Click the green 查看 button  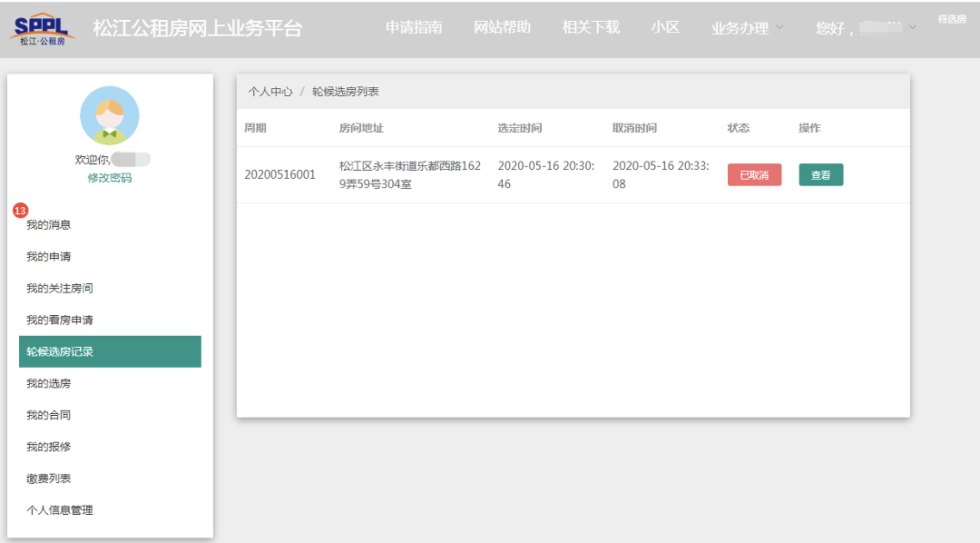pyautogui.click(x=820, y=175)
